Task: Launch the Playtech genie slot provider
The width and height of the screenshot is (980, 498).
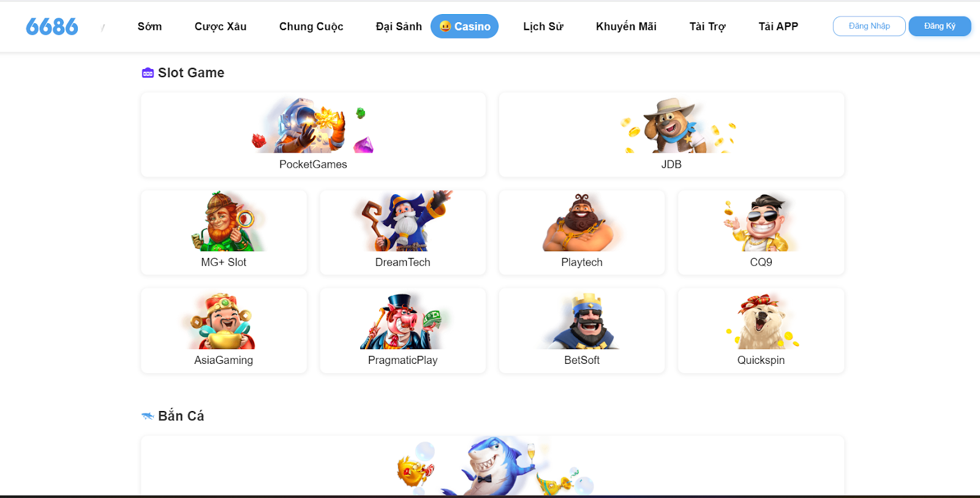Action: (x=582, y=233)
